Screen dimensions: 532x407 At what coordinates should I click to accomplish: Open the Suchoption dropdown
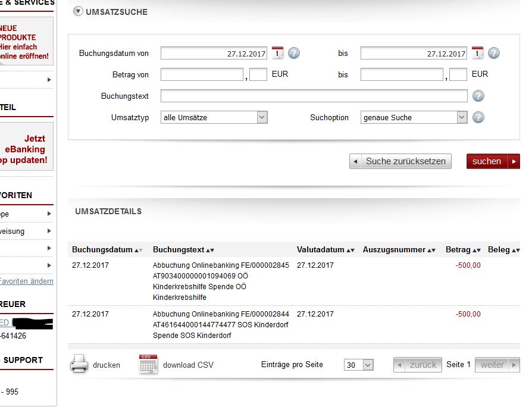coord(414,118)
